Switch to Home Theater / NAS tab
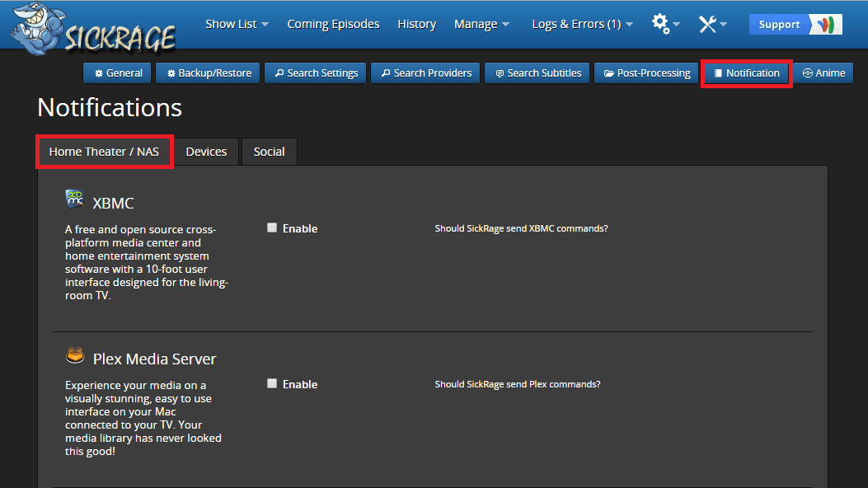 coord(104,152)
